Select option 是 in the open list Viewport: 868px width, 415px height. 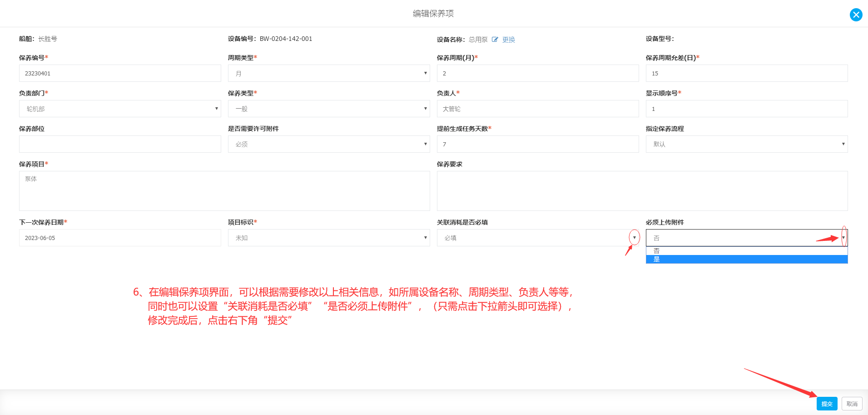[x=747, y=259]
